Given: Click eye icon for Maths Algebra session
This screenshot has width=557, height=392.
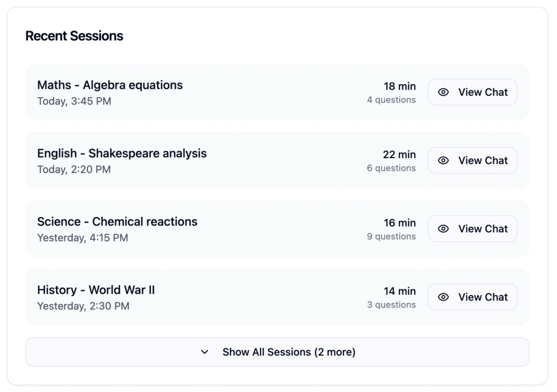Looking at the screenshot, I should (x=443, y=92).
